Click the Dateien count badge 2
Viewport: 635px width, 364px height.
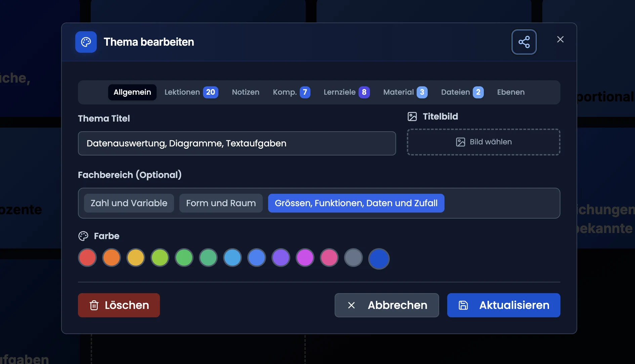478,92
